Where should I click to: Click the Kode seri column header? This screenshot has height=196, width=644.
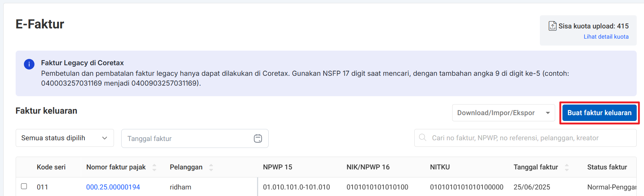pyautogui.click(x=51, y=167)
